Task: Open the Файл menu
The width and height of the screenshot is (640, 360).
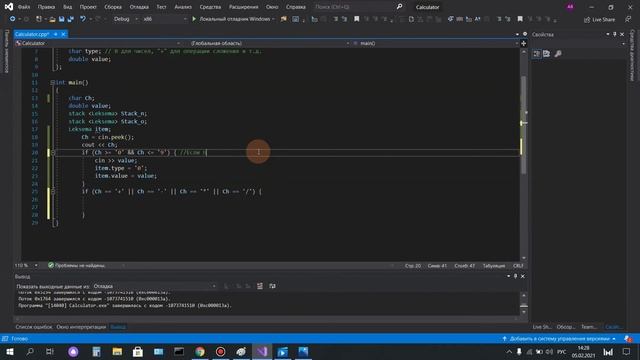Action: tap(24, 7)
